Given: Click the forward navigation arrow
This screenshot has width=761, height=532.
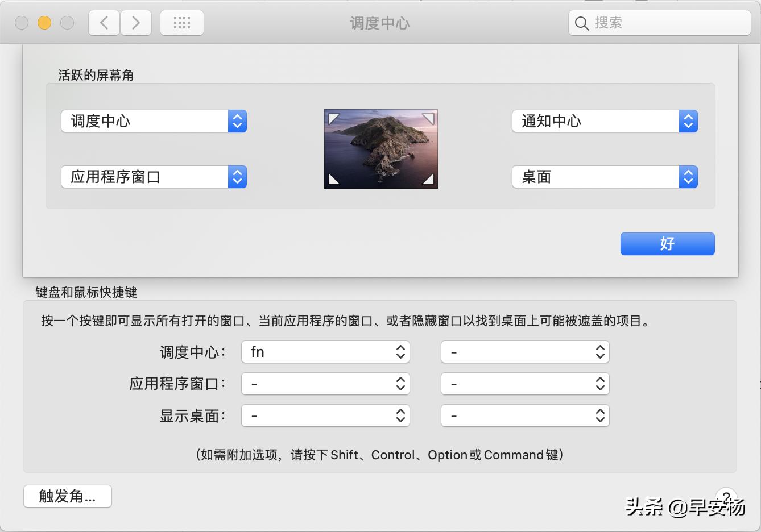Looking at the screenshot, I should (x=136, y=23).
